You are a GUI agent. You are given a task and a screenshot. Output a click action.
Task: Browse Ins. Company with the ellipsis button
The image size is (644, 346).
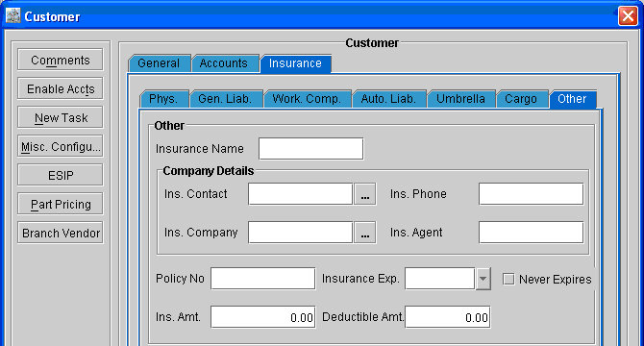[364, 233]
